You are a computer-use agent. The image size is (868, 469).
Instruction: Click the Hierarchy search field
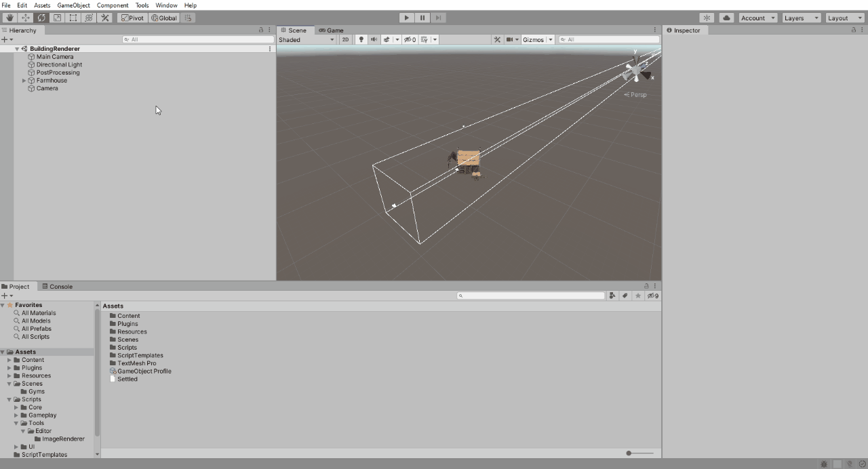click(x=198, y=39)
